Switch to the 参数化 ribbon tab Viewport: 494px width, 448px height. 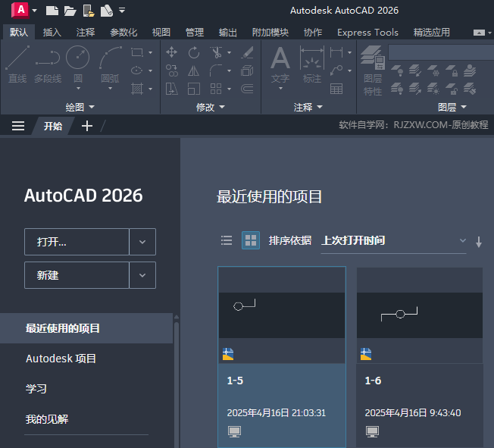click(123, 32)
